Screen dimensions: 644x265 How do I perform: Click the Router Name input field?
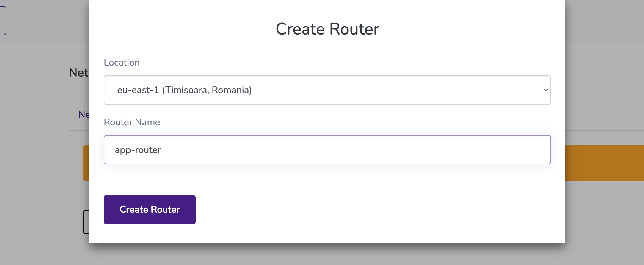327,150
